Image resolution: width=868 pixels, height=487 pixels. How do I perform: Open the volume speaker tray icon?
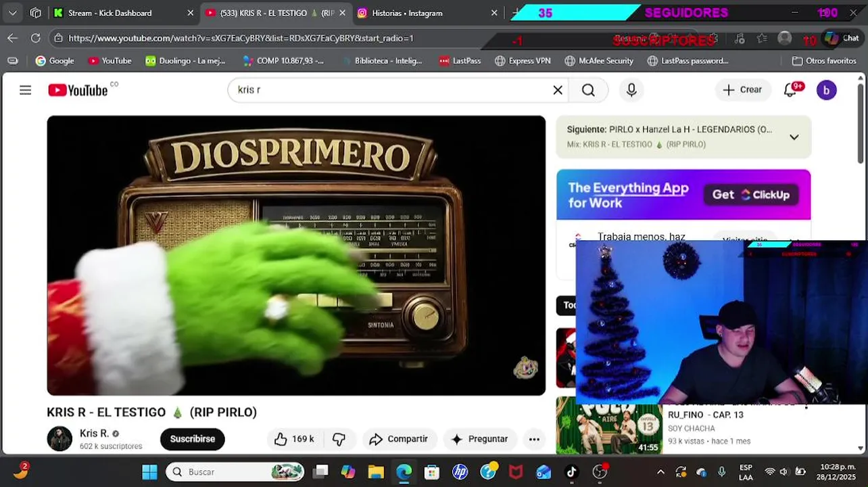(784, 472)
